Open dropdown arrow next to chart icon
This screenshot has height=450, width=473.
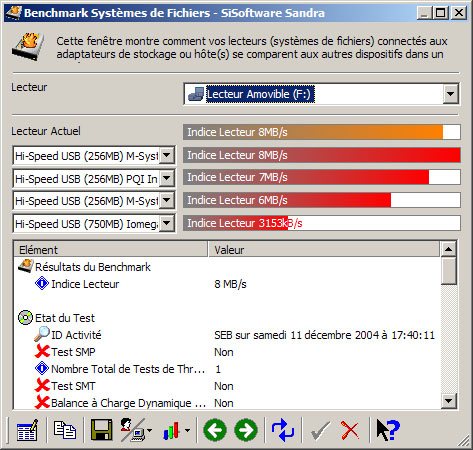click(188, 431)
